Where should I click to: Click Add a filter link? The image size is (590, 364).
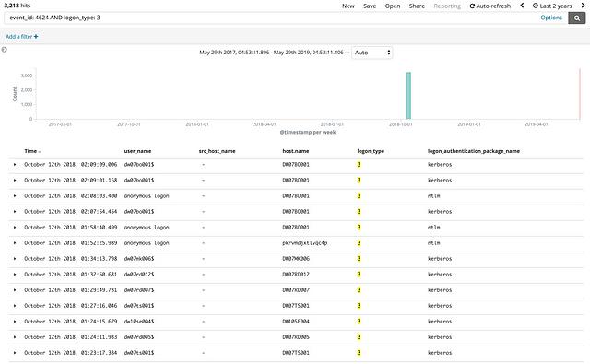[x=21, y=37]
